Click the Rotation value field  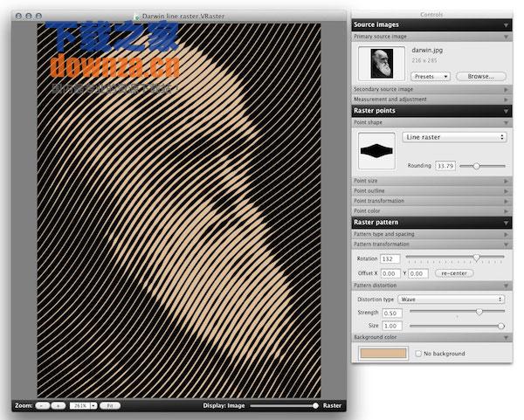(390, 259)
